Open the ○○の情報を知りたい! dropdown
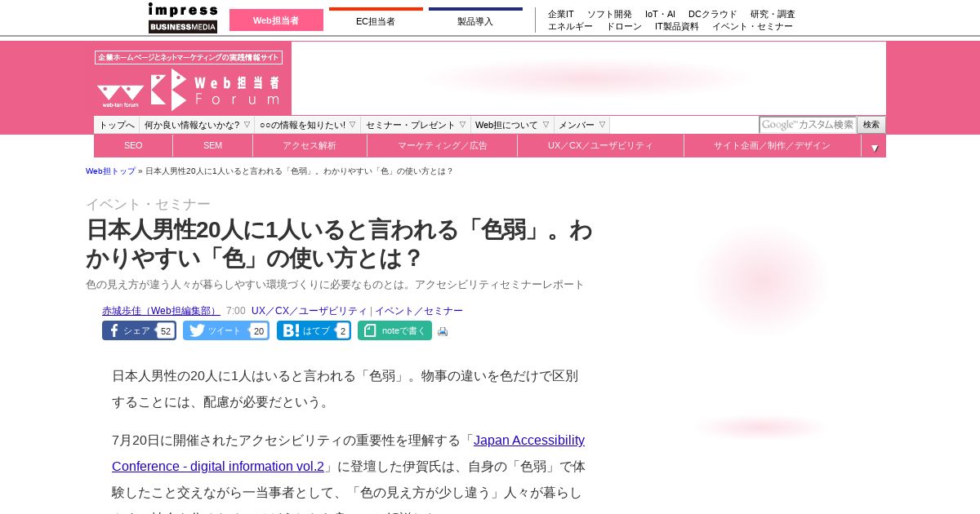The height and width of the screenshot is (514, 980). [x=308, y=125]
